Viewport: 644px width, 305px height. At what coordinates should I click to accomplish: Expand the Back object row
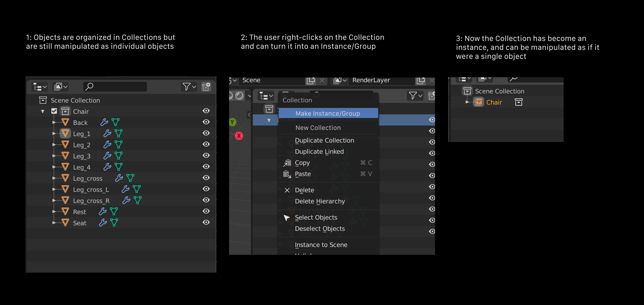pos(54,122)
